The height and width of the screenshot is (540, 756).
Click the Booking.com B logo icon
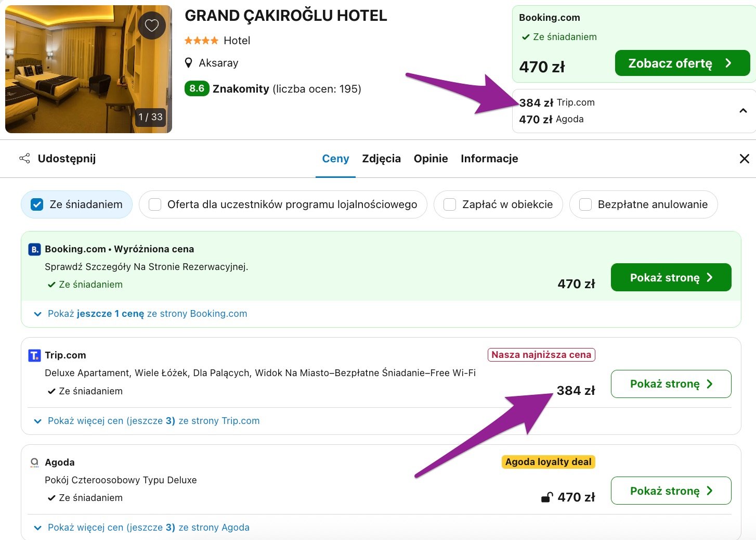coord(34,249)
